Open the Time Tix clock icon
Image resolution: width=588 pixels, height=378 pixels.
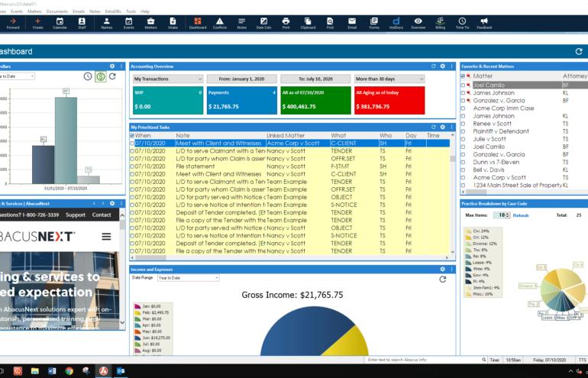click(x=462, y=23)
